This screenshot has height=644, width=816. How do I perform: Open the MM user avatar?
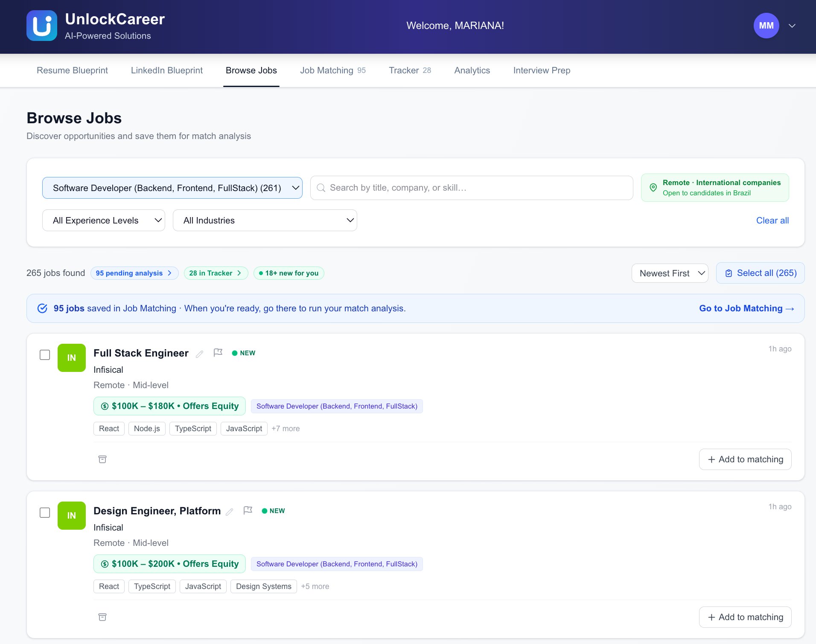766,26
